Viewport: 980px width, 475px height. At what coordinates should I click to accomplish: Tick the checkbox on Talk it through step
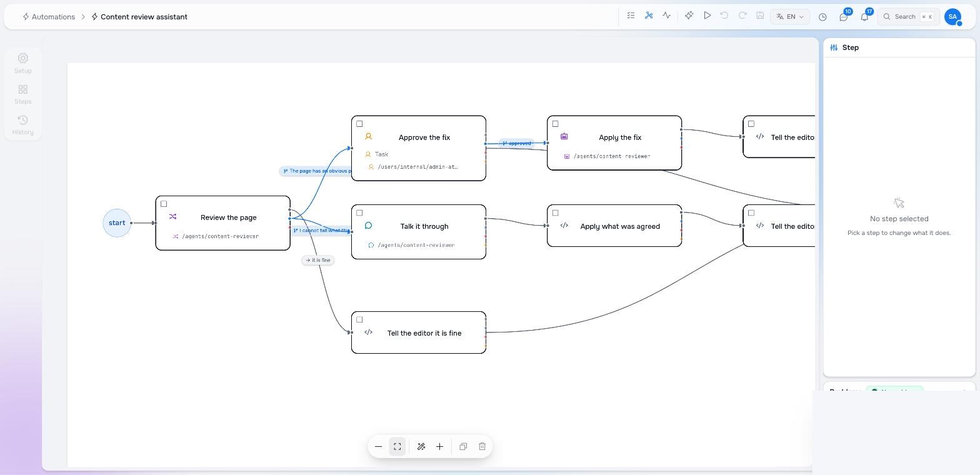tap(359, 212)
